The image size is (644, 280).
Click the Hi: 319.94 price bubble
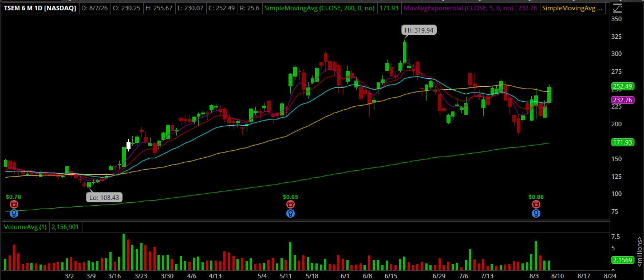[420, 30]
